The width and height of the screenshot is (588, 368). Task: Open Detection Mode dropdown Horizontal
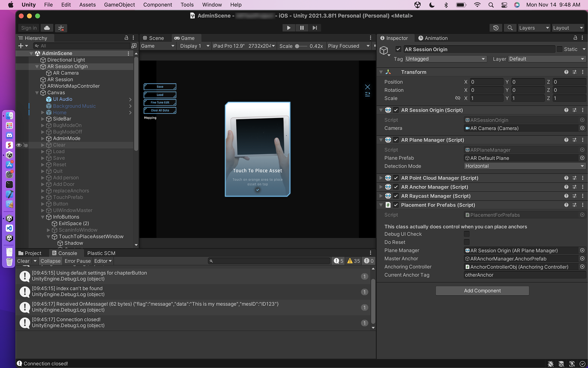[525, 166]
